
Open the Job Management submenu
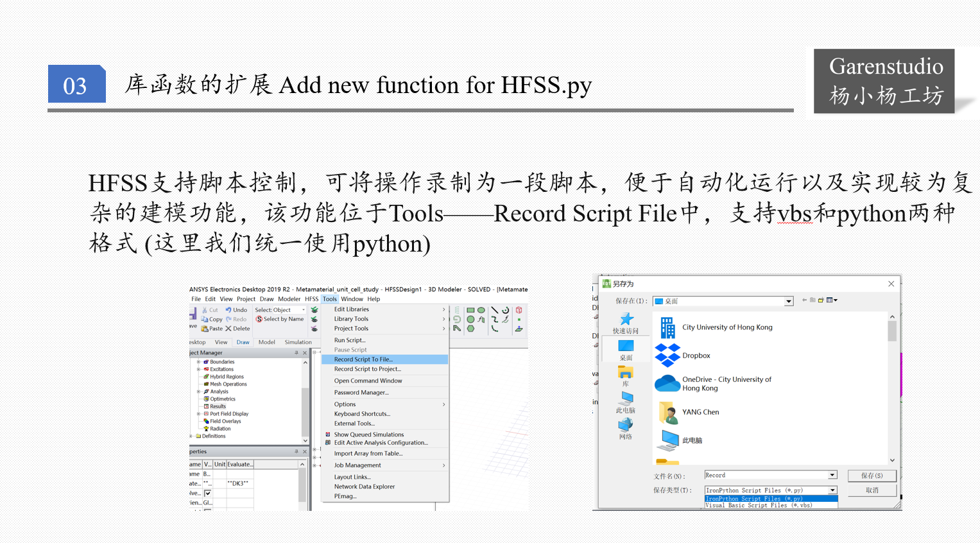384,465
